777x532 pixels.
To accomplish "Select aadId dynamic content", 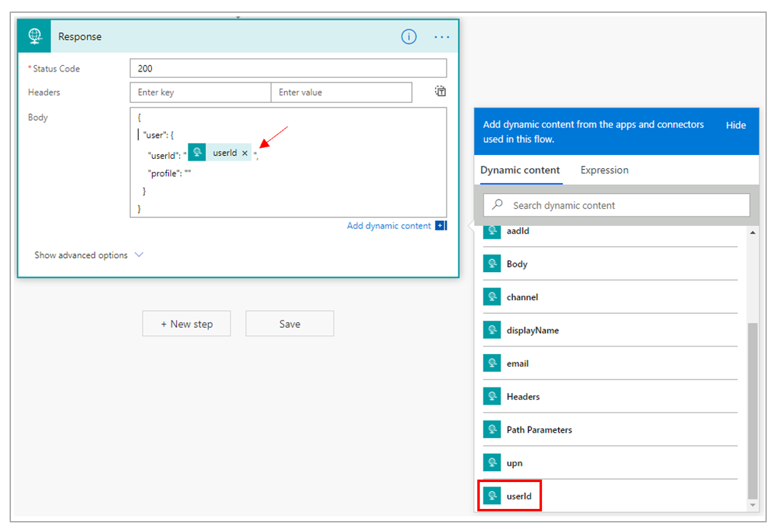I will (x=518, y=231).
